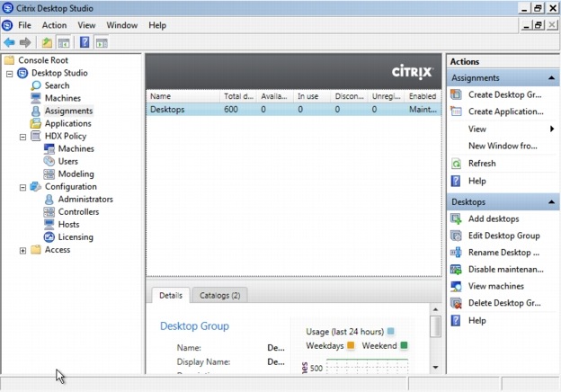The width and height of the screenshot is (561, 392).
Task: Sort by the Name column header
Action: (x=183, y=96)
